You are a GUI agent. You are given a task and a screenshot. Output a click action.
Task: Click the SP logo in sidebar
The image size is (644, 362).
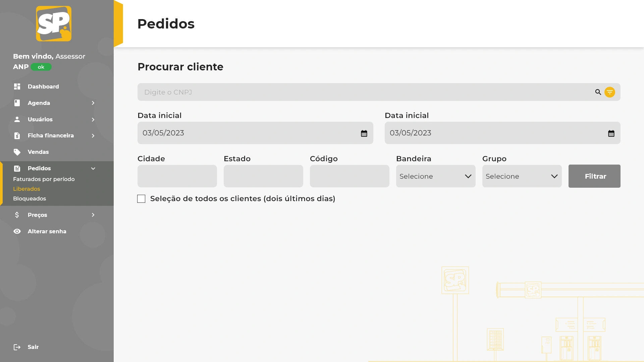click(x=54, y=24)
